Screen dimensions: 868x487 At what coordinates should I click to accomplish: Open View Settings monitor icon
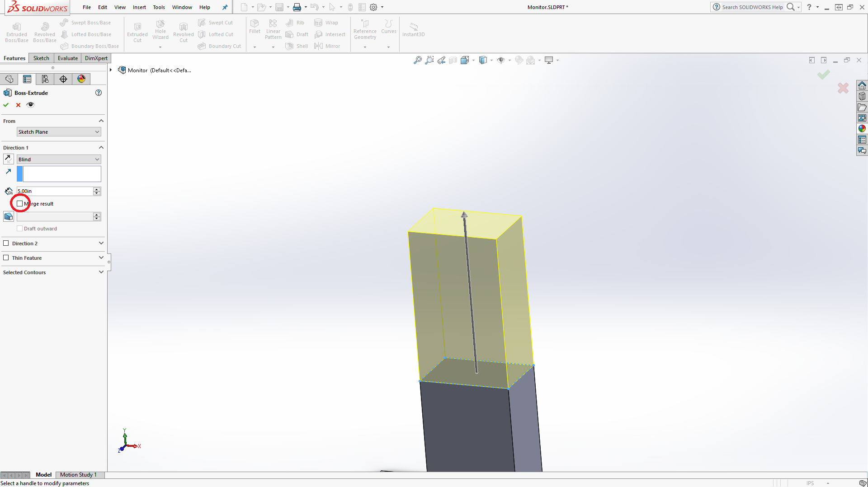click(x=549, y=60)
